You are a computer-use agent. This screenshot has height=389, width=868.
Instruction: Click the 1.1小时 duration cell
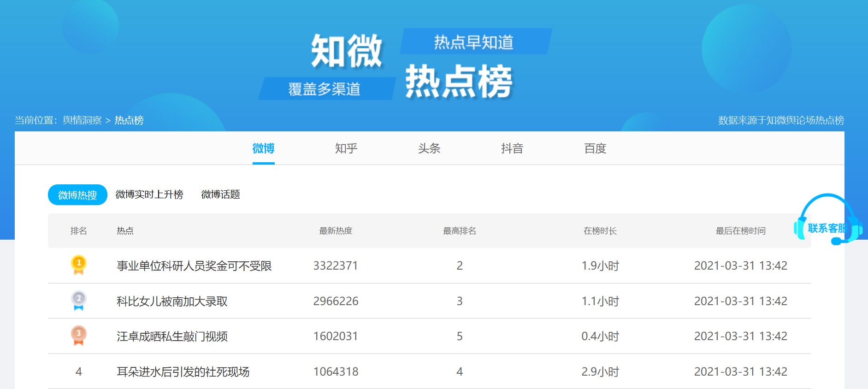pos(600,301)
